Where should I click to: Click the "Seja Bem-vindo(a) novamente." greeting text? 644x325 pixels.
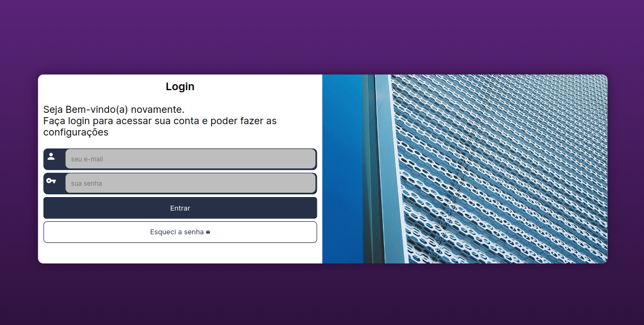pyautogui.click(x=114, y=109)
